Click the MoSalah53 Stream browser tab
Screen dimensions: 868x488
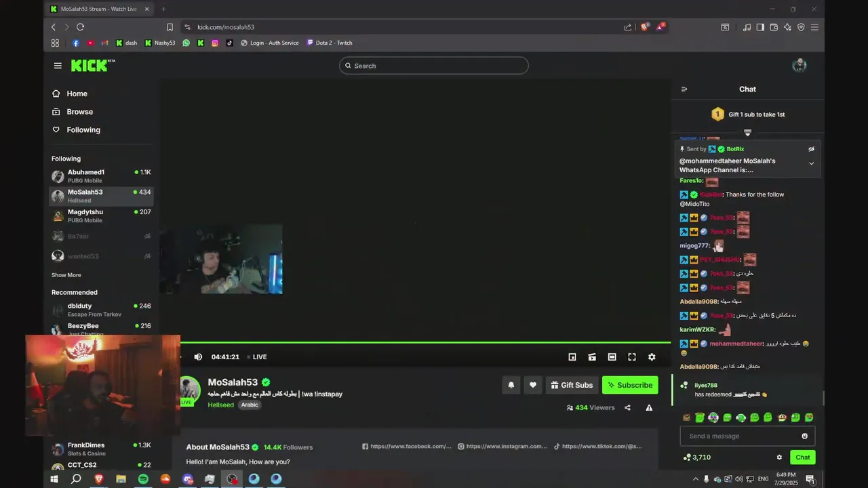pyautogui.click(x=100, y=9)
